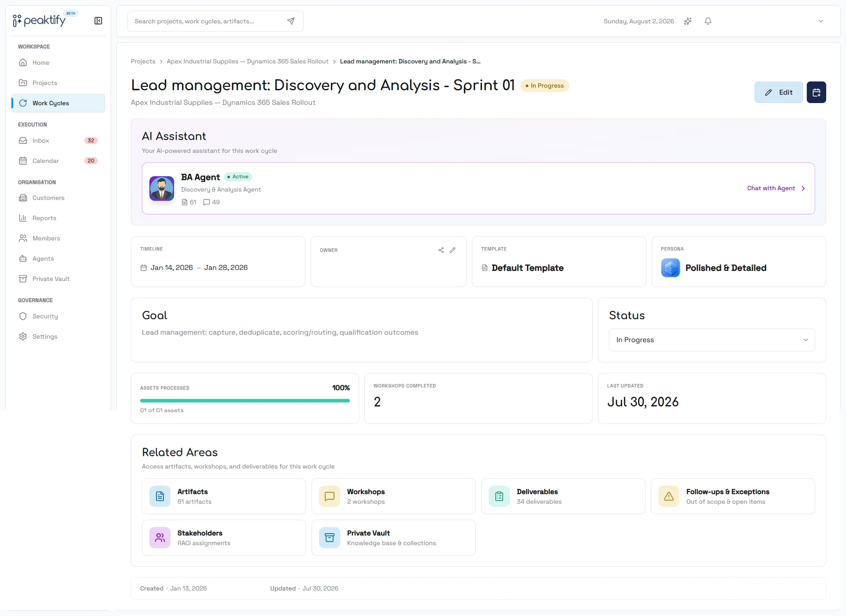Open Private Vault knowledge base card
The image size is (846, 616).
(393, 538)
